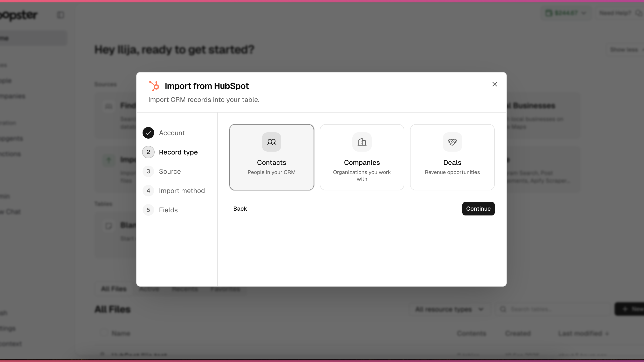Click 'Revenue opportunities' text

click(452, 172)
